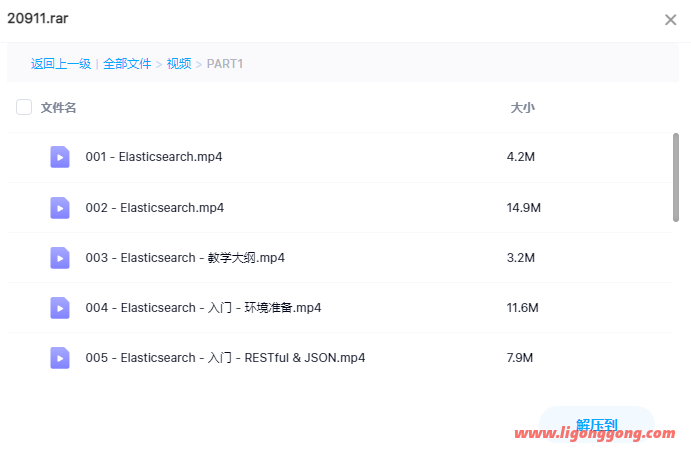Open 全部文件 breadcrumb
Image resolution: width=691 pixels, height=454 pixels.
[127, 64]
